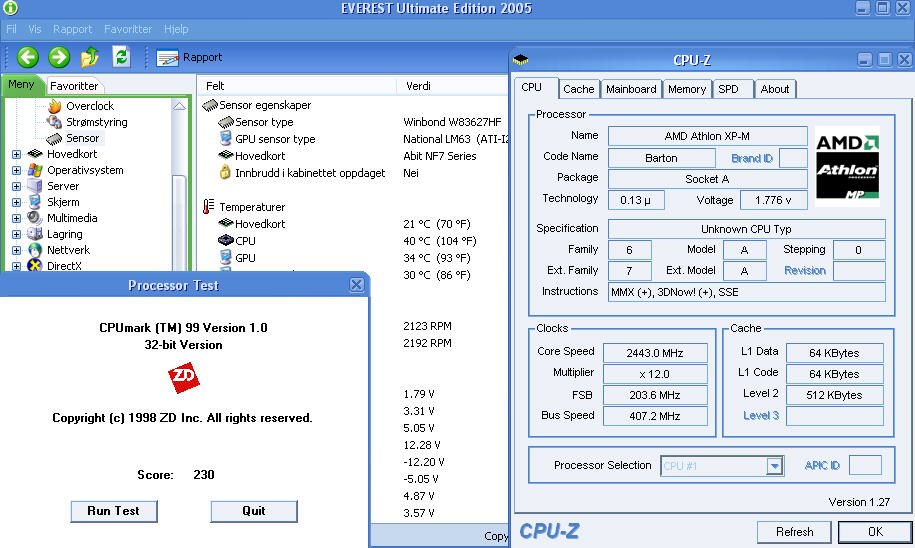Image resolution: width=915 pixels, height=548 pixels.
Task: Click the Nettverk globe icon in tree
Action: point(35,250)
